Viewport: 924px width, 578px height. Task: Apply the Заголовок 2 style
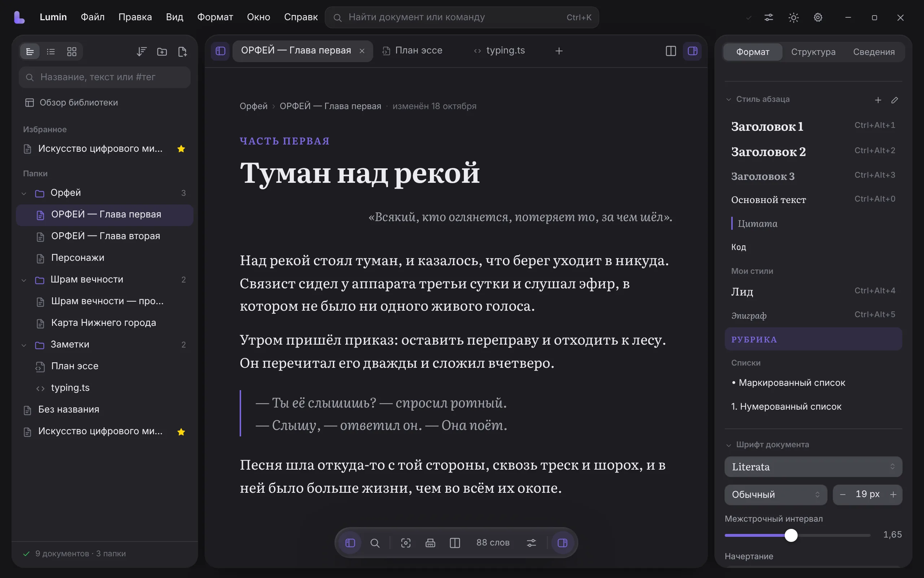click(813, 151)
